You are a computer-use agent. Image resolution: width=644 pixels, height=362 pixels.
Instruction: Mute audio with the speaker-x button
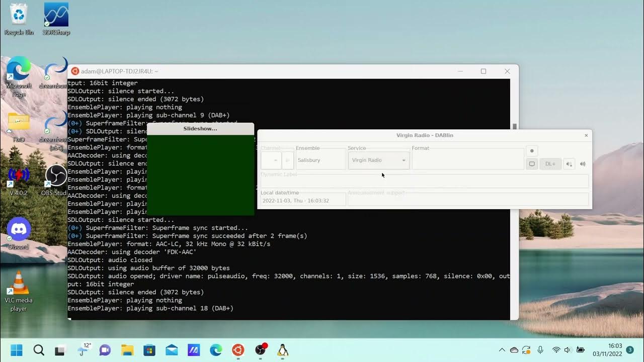(569, 164)
